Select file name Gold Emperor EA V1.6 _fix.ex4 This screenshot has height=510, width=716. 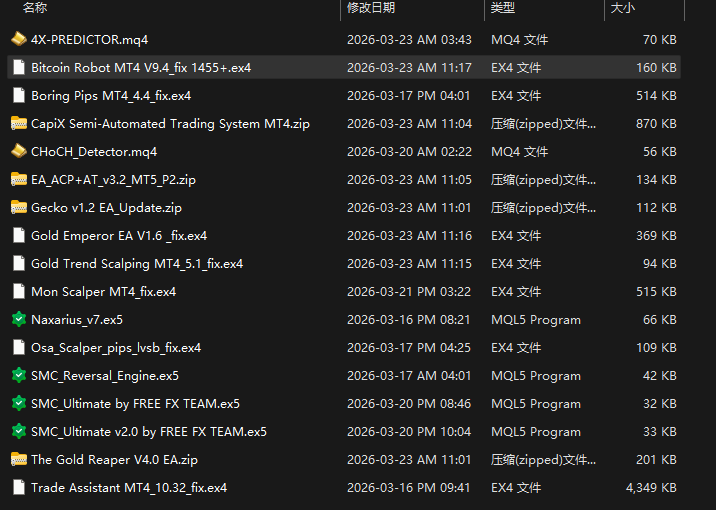(119, 236)
